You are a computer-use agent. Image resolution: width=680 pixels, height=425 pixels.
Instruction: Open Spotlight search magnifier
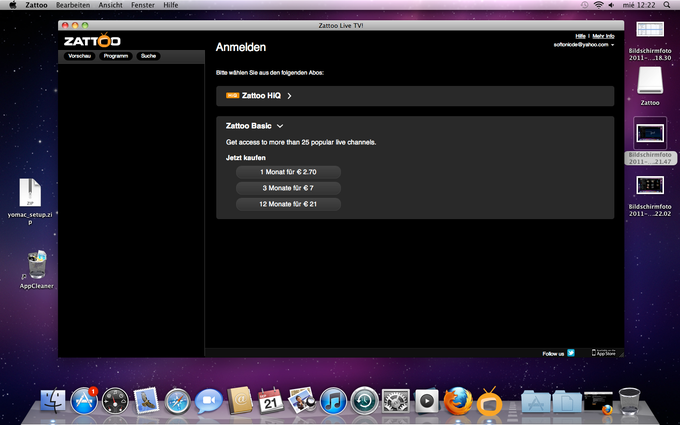click(x=667, y=5)
